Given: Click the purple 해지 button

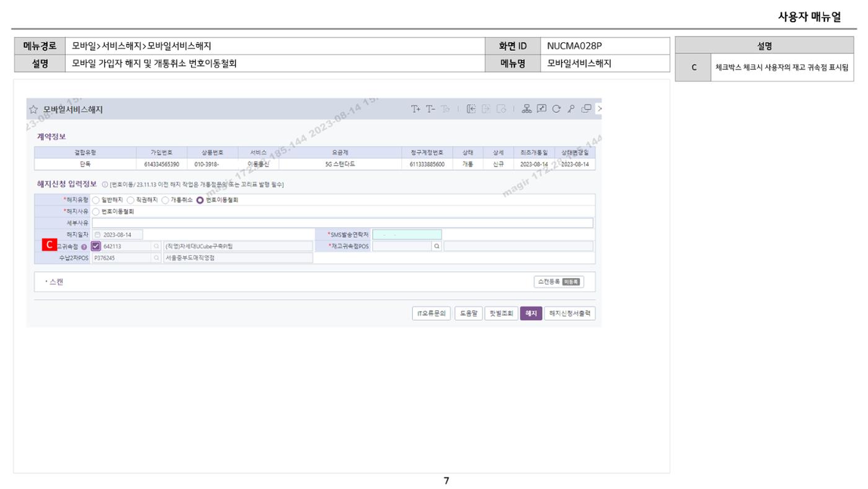Looking at the screenshot, I should [531, 313].
